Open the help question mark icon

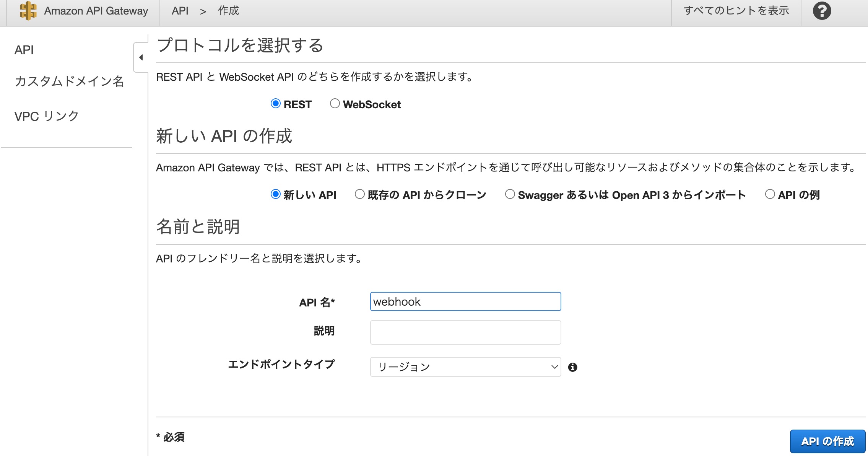click(x=821, y=10)
